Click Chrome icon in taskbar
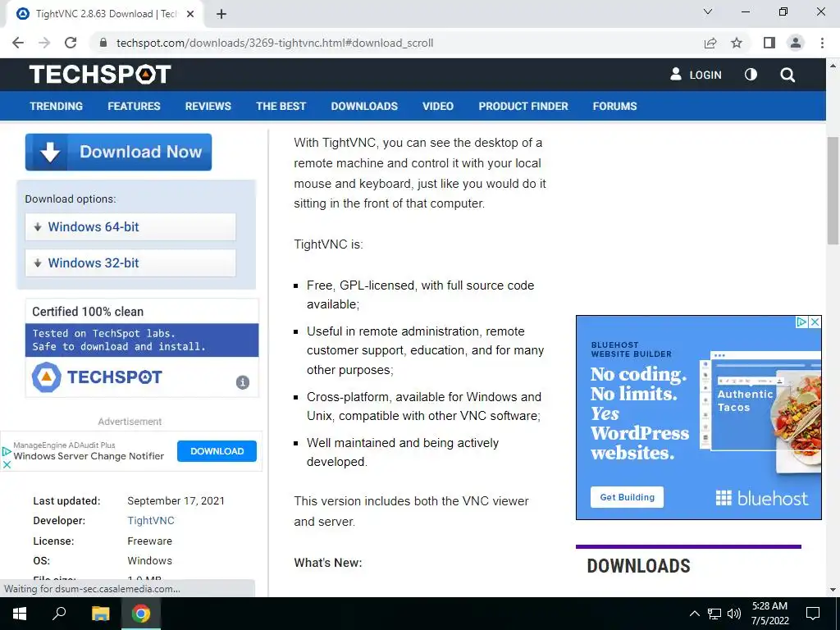Screen dimensions: 840x630 [x=141, y=614]
